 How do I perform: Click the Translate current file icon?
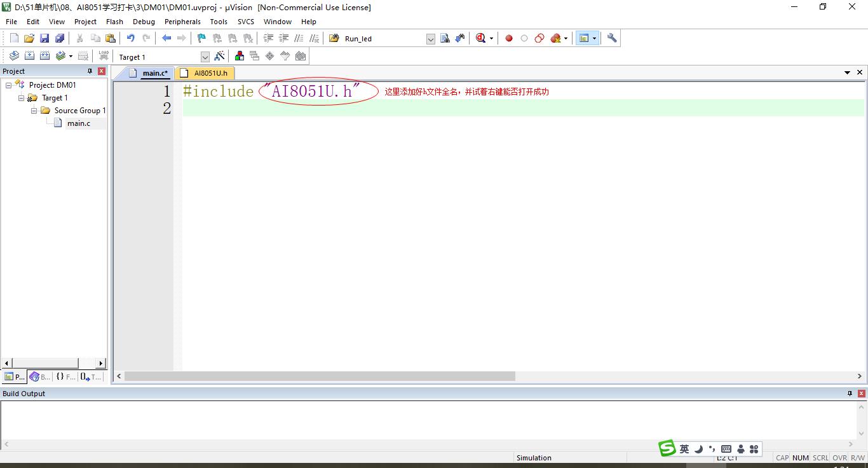point(14,56)
